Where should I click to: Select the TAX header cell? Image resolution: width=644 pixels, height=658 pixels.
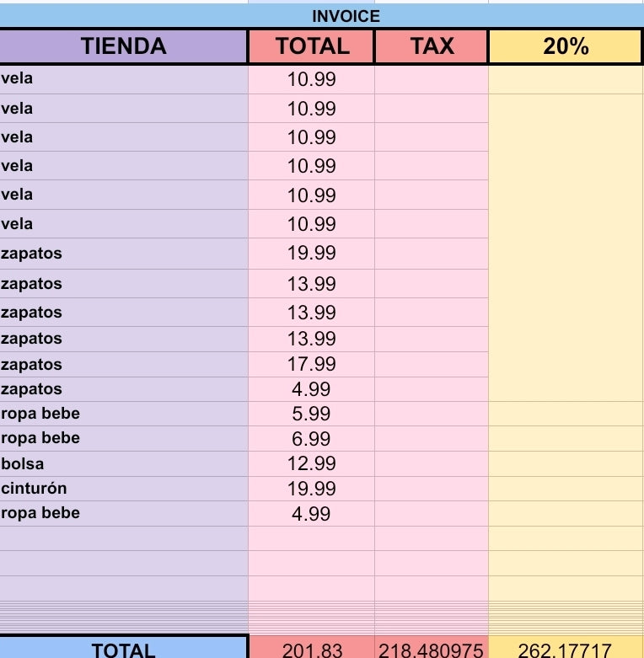[432, 46]
